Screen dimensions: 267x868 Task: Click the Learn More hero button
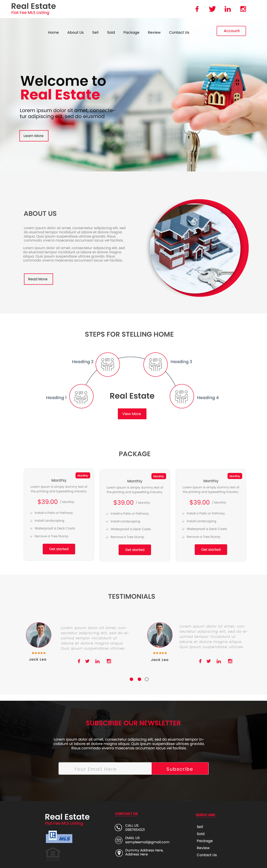34,136
